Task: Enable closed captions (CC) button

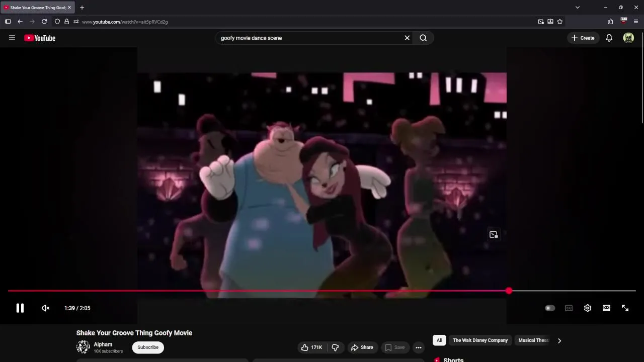Action: click(569, 308)
